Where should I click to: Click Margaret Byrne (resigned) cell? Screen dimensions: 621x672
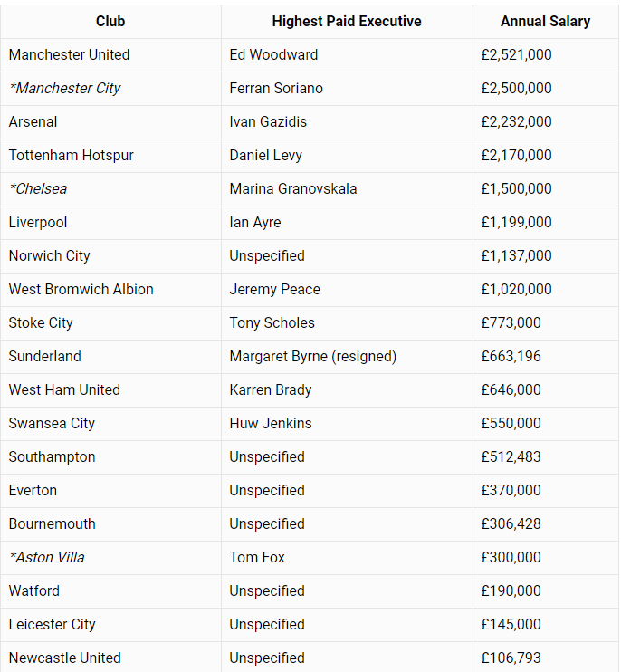(347, 357)
